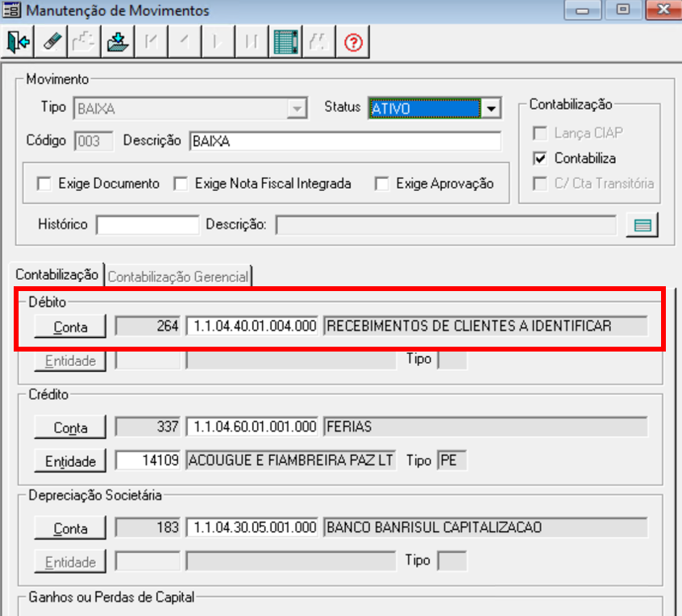The height and width of the screenshot is (616, 682).
Task: Switch to Contabilização Gerencial tab
Action: point(178,277)
